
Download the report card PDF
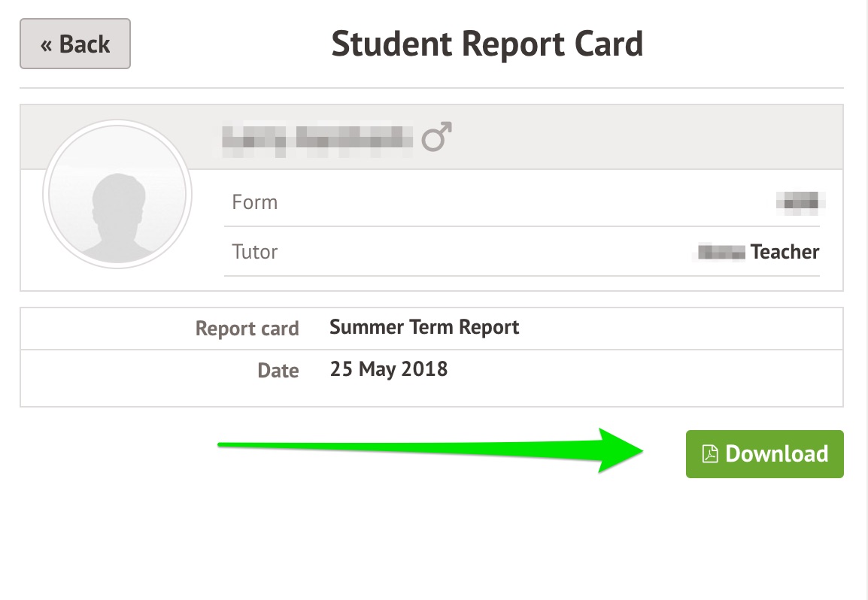tap(764, 454)
